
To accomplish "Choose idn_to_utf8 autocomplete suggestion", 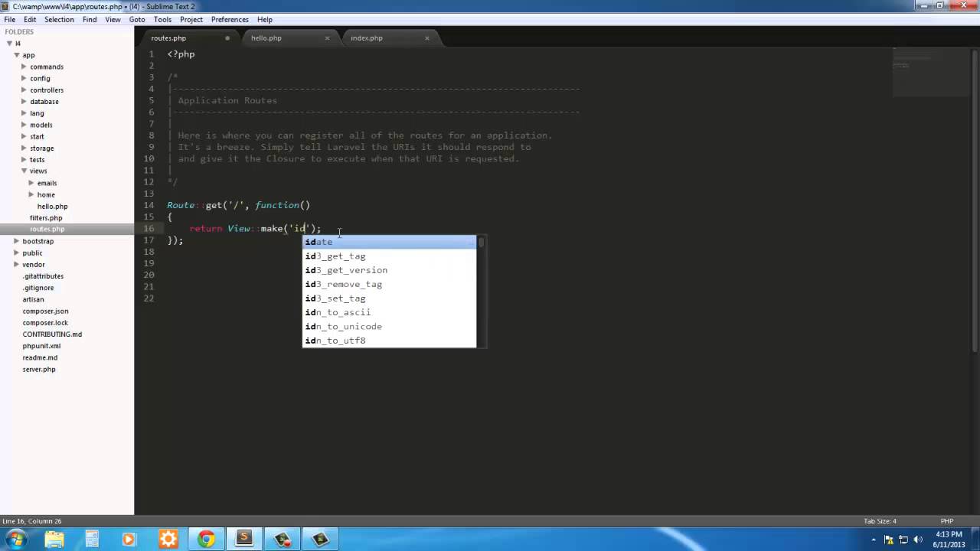I will tap(390, 340).
